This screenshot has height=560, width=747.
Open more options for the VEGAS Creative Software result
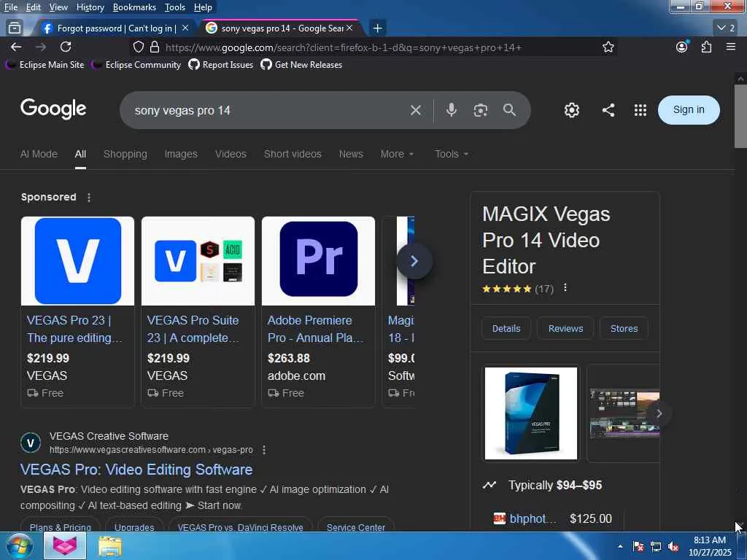(264, 450)
